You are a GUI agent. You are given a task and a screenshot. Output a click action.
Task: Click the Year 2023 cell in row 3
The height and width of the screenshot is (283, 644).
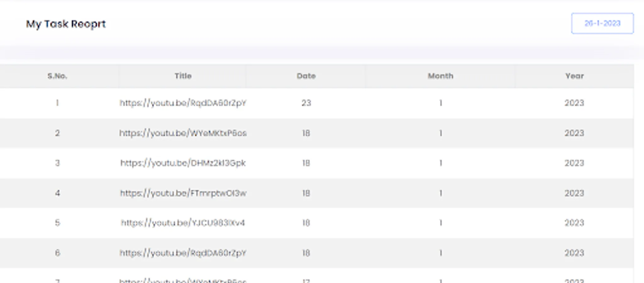pos(574,163)
